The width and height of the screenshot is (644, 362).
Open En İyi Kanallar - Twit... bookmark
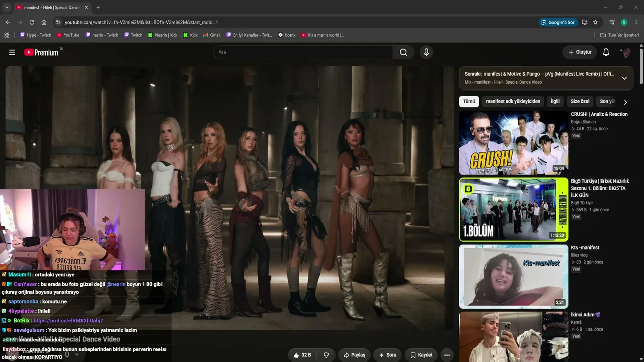click(x=249, y=35)
